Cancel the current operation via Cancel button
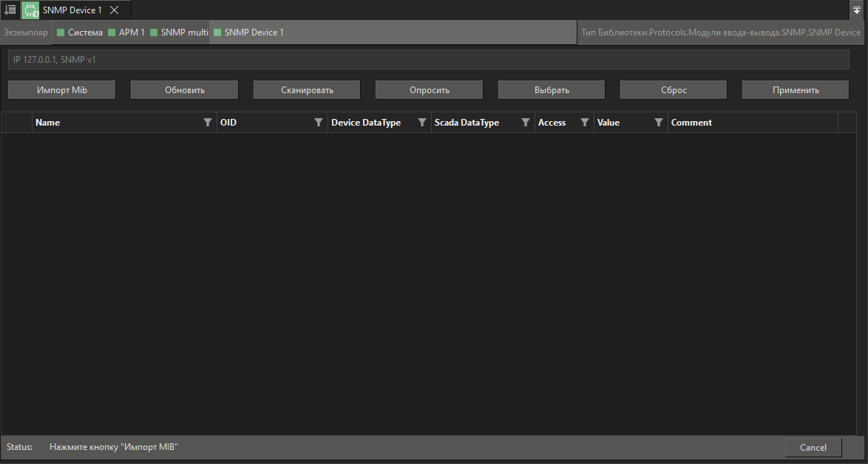 pos(813,447)
